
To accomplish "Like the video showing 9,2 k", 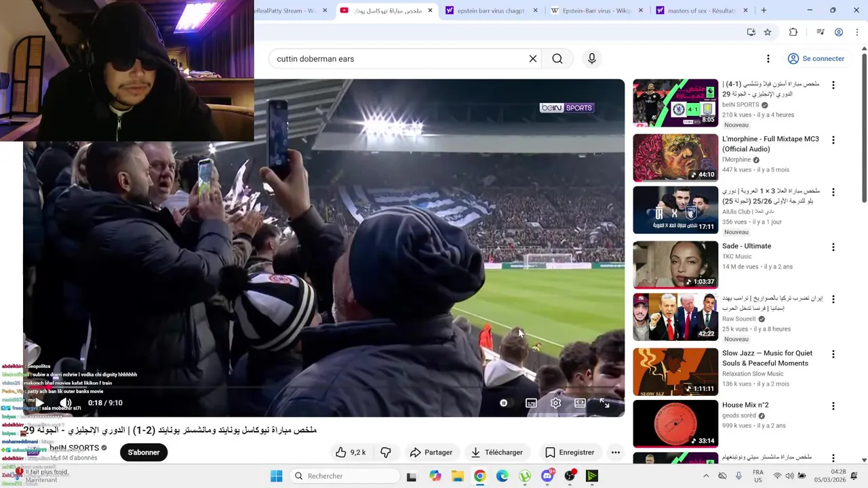I will pos(351,453).
